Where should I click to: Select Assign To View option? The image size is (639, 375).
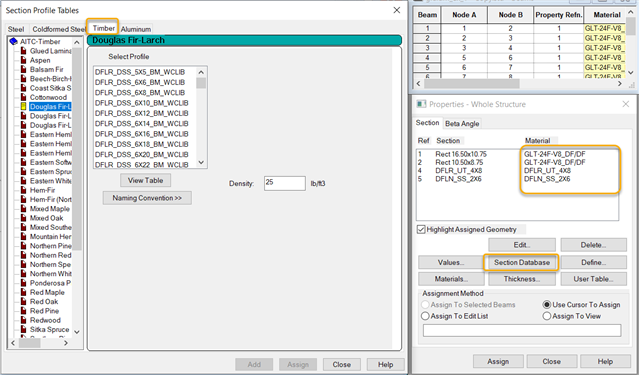tap(547, 316)
